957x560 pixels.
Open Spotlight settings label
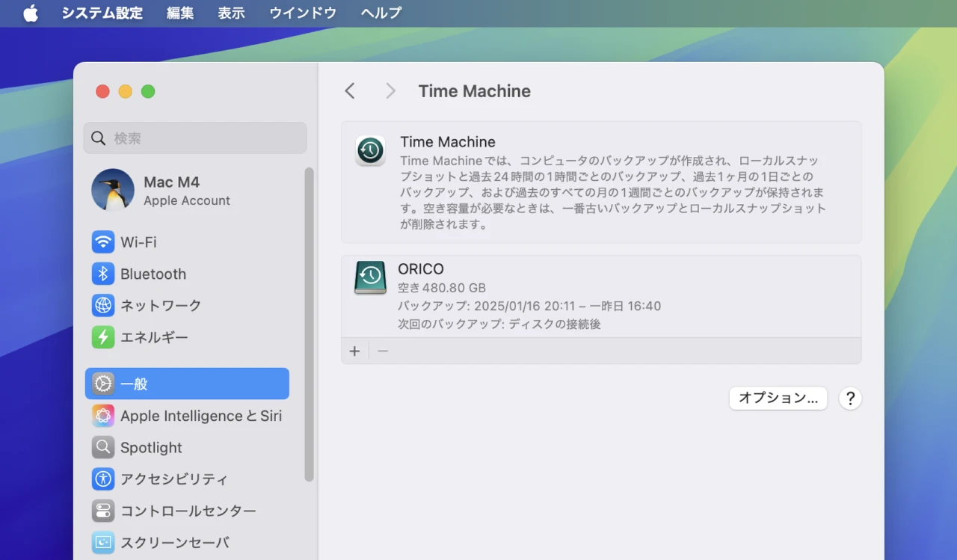pyautogui.click(x=151, y=447)
